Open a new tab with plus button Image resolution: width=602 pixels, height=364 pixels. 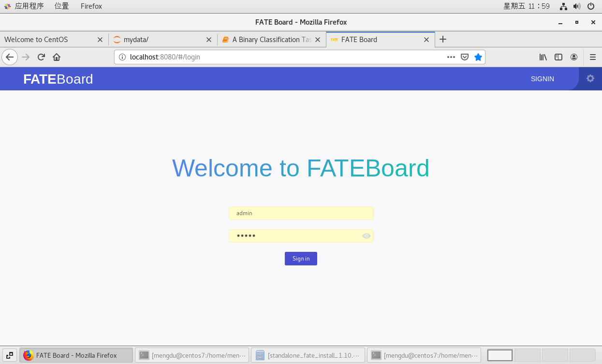tap(443, 40)
